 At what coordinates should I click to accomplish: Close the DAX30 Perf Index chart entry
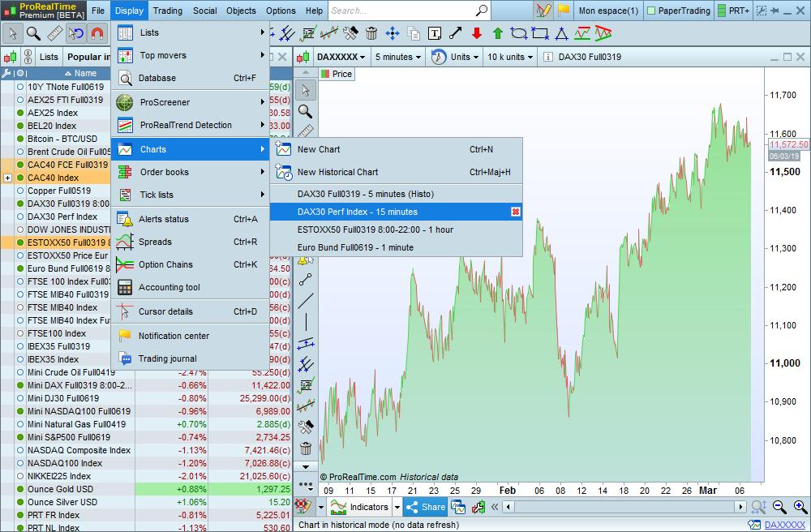(x=515, y=212)
